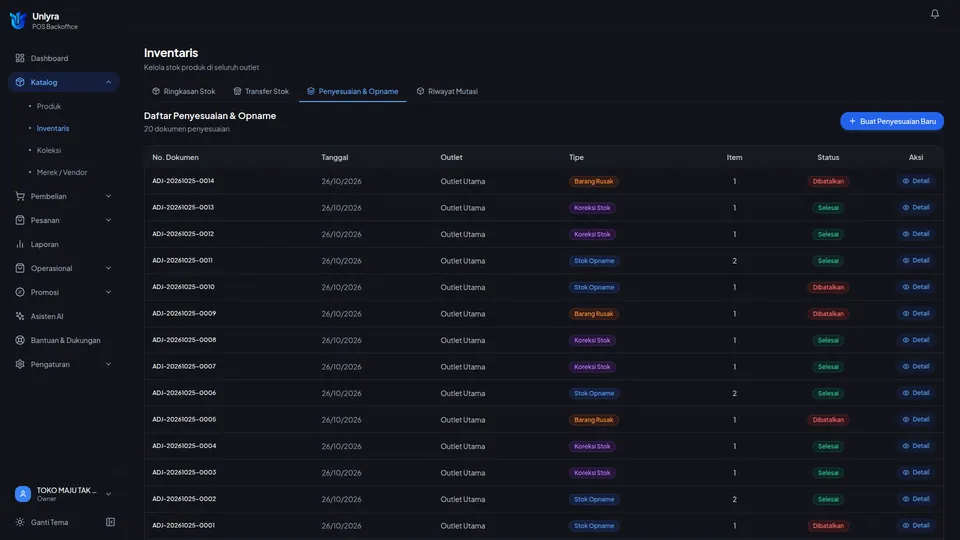Click the Dashboard grid icon
Viewport: 960px width, 540px height.
(x=20, y=58)
